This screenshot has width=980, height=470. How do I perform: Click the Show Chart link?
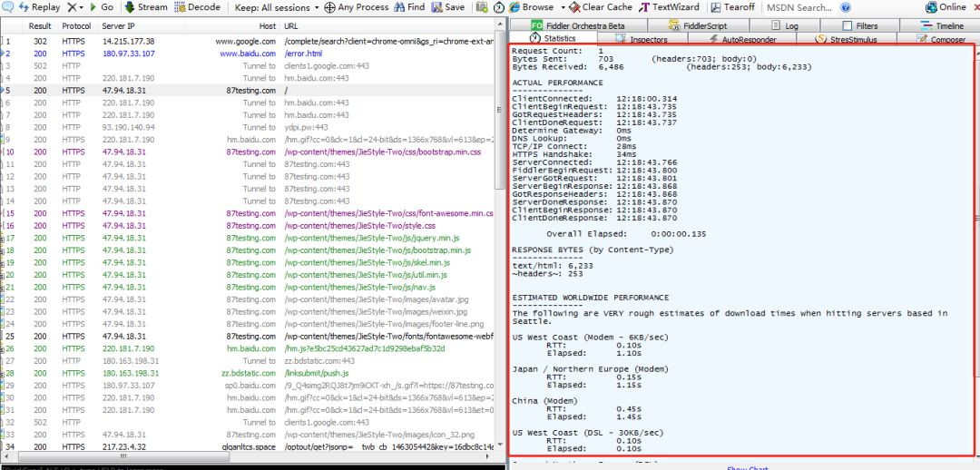click(x=747, y=467)
